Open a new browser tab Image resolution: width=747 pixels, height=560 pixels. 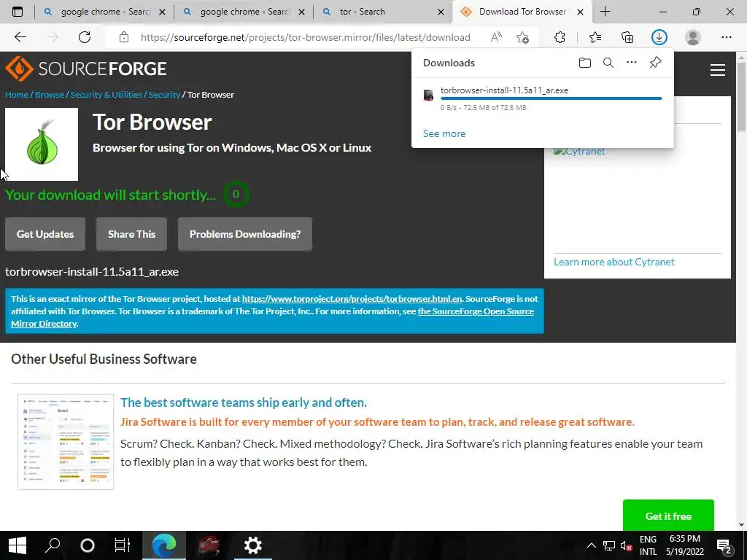(605, 12)
